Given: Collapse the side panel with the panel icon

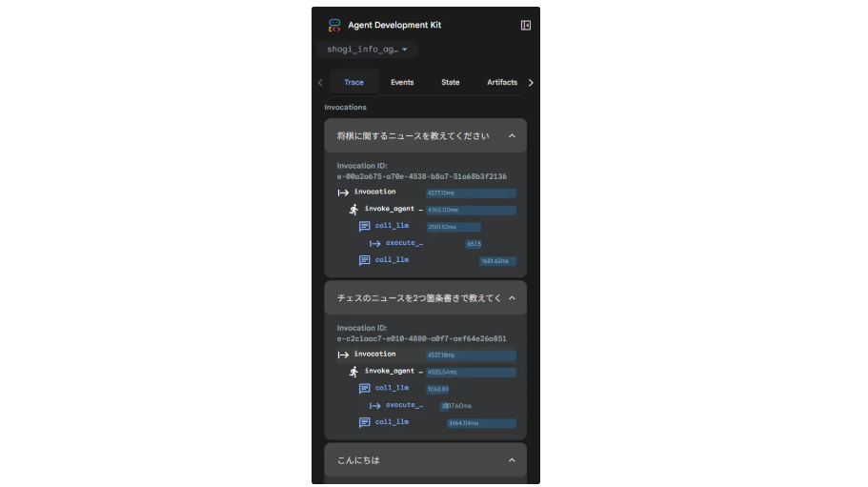Looking at the screenshot, I should click(x=526, y=26).
